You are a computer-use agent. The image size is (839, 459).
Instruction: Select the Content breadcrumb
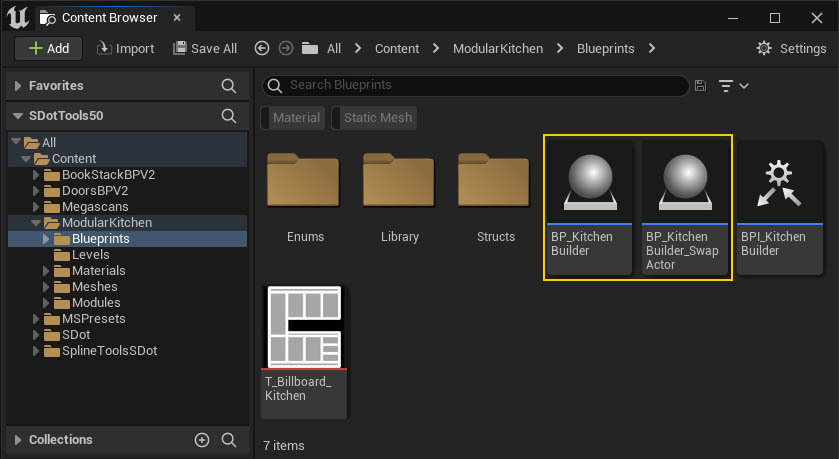click(397, 49)
